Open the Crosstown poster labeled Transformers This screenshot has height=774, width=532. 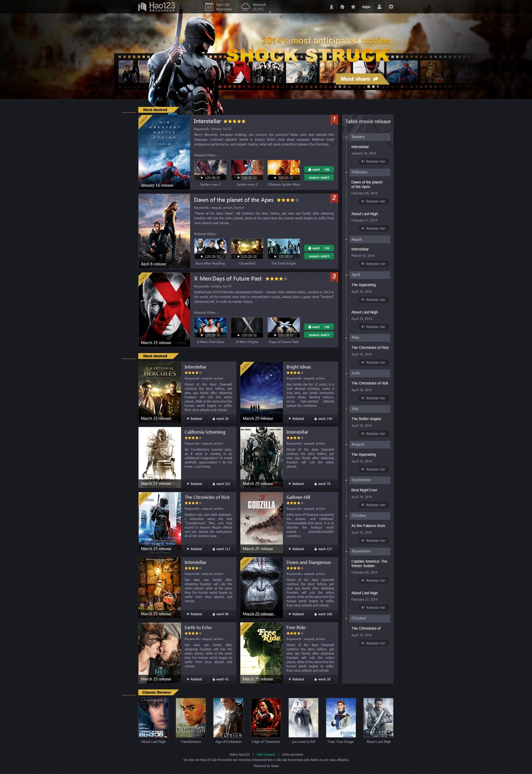coord(190,718)
